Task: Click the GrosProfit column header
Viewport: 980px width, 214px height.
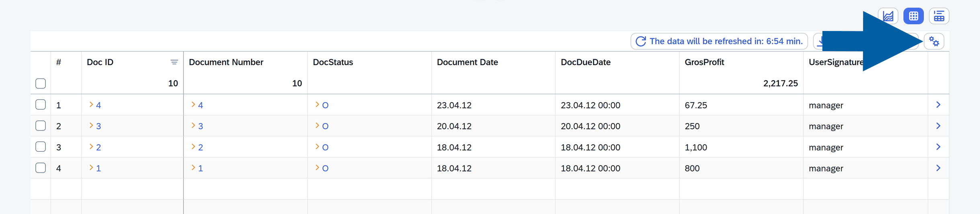Action: 704,62
